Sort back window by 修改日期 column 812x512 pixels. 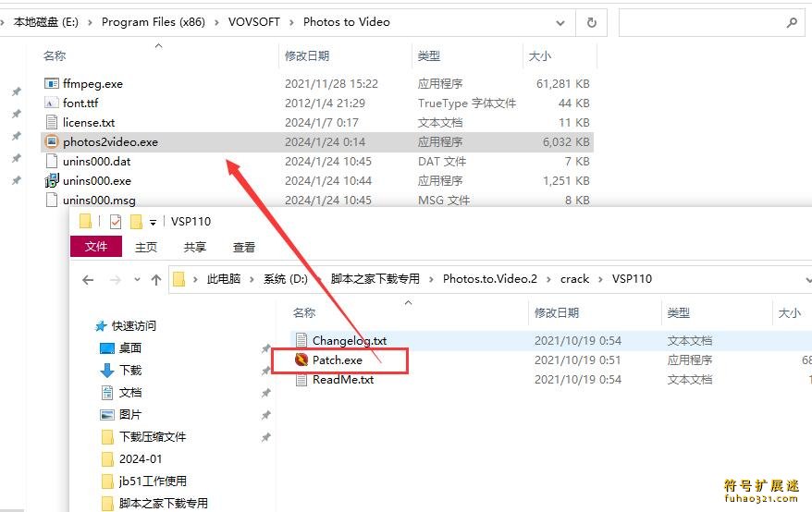coord(307,55)
